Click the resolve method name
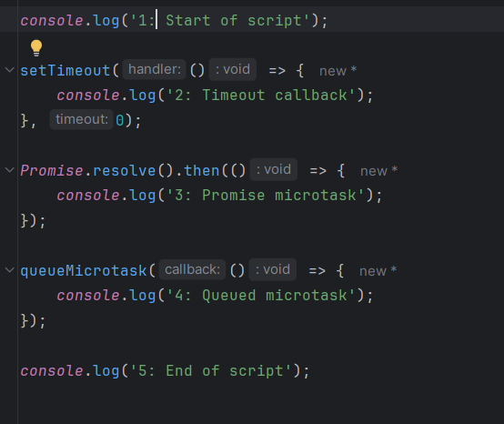Image resolution: width=504 pixels, height=424 pixels. tap(124, 170)
